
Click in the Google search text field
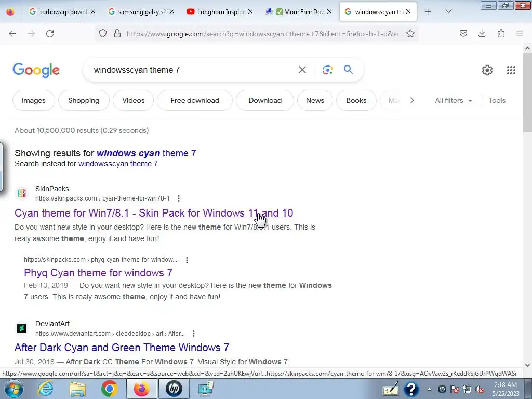tap(192, 70)
